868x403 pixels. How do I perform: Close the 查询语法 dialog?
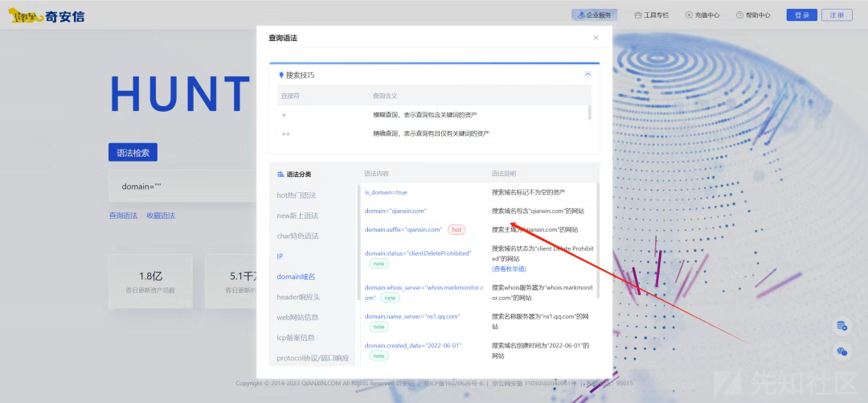tap(596, 38)
